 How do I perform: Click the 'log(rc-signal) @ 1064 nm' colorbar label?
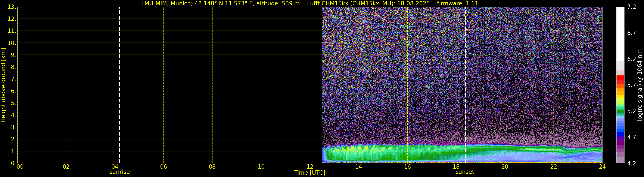pos(640,85)
